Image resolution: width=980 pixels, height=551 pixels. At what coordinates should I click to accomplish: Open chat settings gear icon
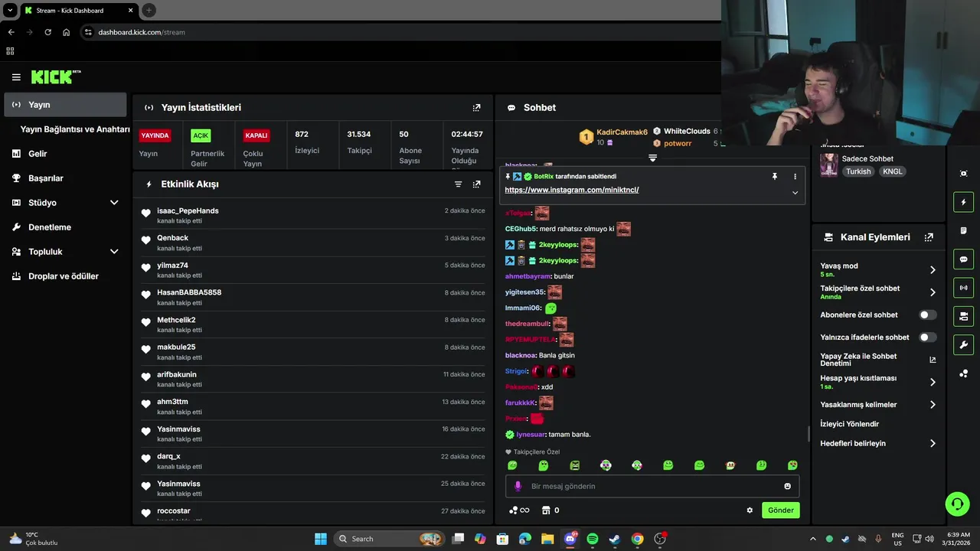click(750, 510)
